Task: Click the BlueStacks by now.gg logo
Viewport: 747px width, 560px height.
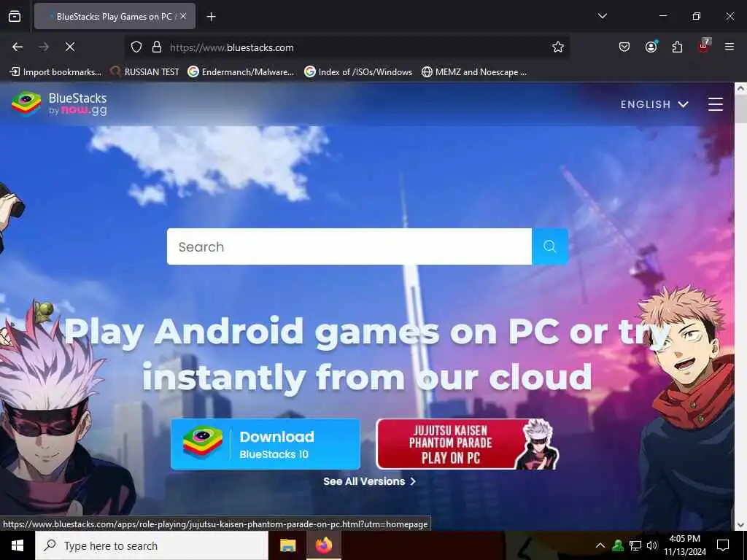Action: [x=60, y=104]
